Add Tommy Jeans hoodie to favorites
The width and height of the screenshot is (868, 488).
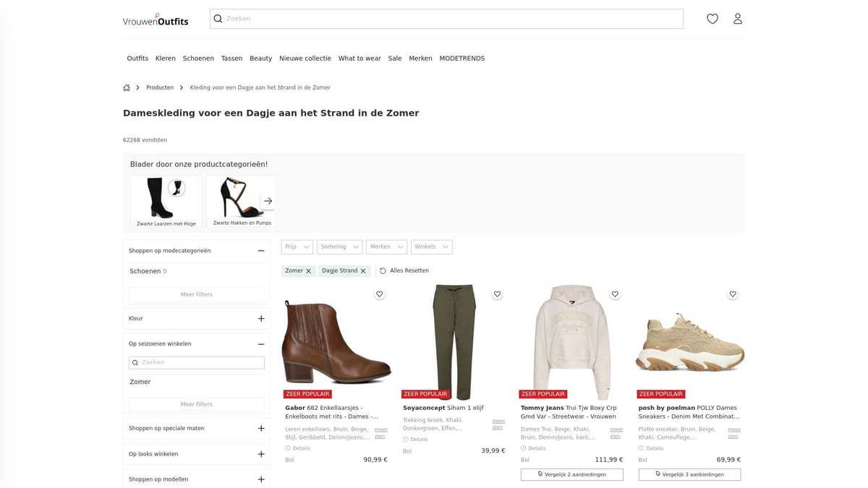[x=615, y=294]
